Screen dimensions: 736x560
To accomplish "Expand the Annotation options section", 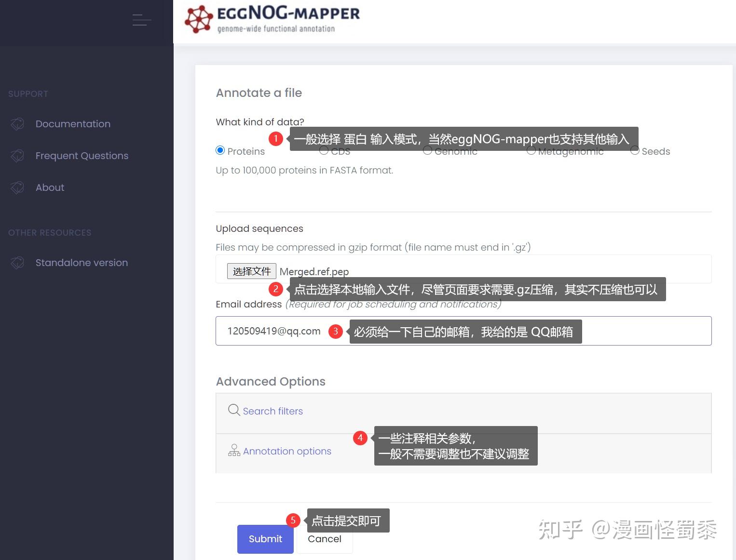I will (287, 451).
